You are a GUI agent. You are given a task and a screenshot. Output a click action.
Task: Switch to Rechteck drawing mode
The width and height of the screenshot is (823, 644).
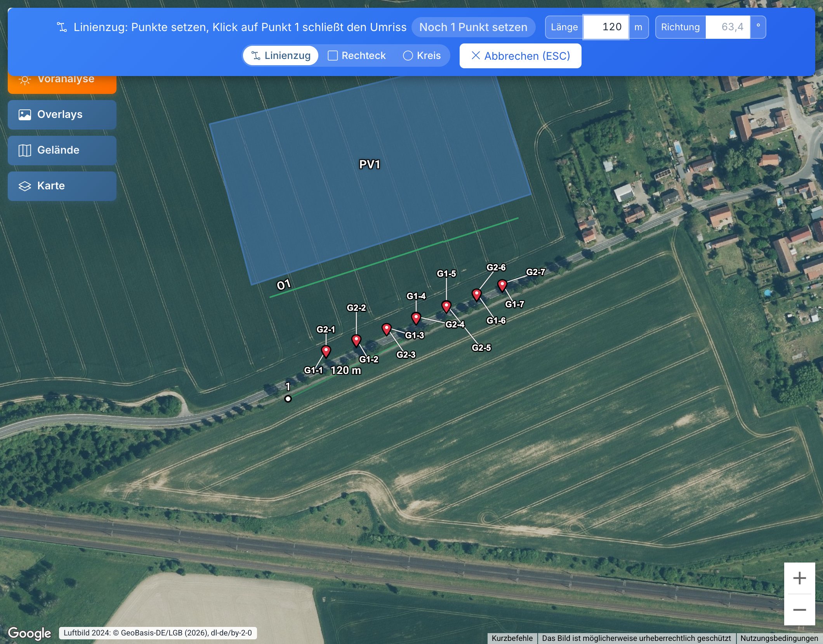coord(357,55)
